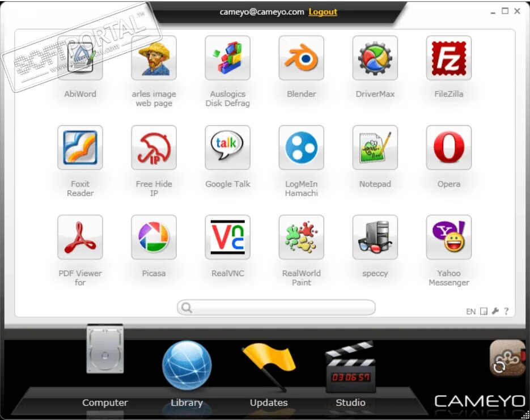Launch the Opera browser icon
This screenshot has height=420, width=530.
coord(448,147)
